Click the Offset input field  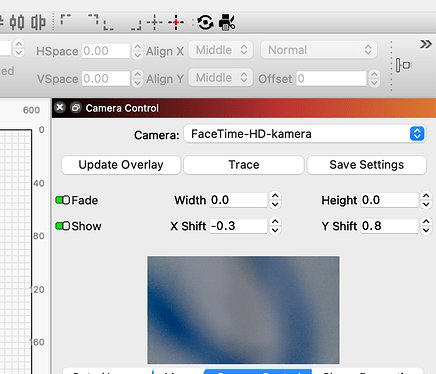pyautogui.click(x=332, y=79)
